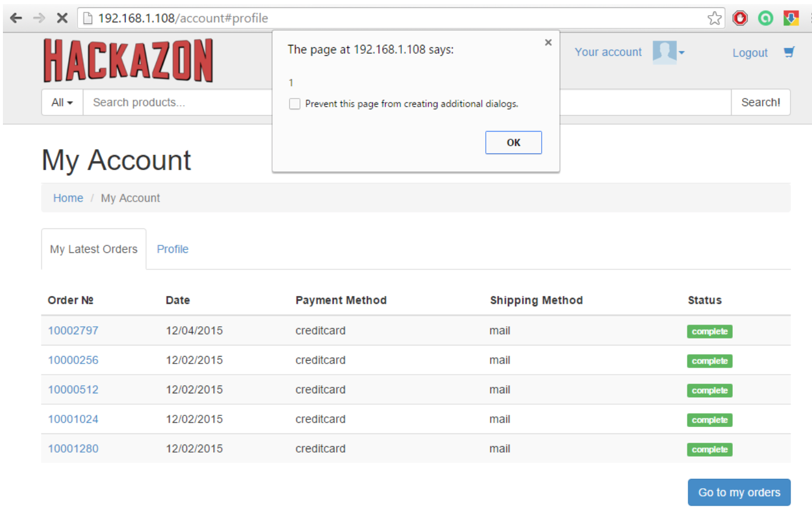Click creditcard cell for order 10002797
The height and width of the screenshot is (515, 812).
pyautogui.click(x=320, y=330)
